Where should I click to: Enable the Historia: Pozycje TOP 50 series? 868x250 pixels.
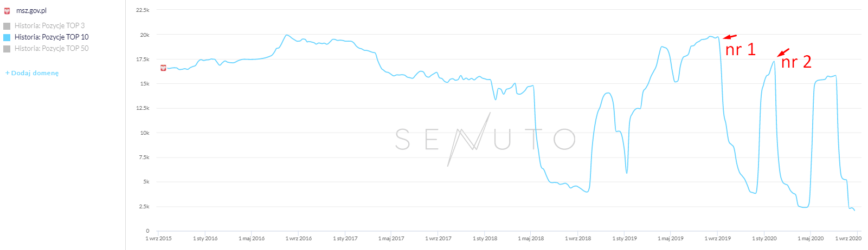tap(52, 48)
